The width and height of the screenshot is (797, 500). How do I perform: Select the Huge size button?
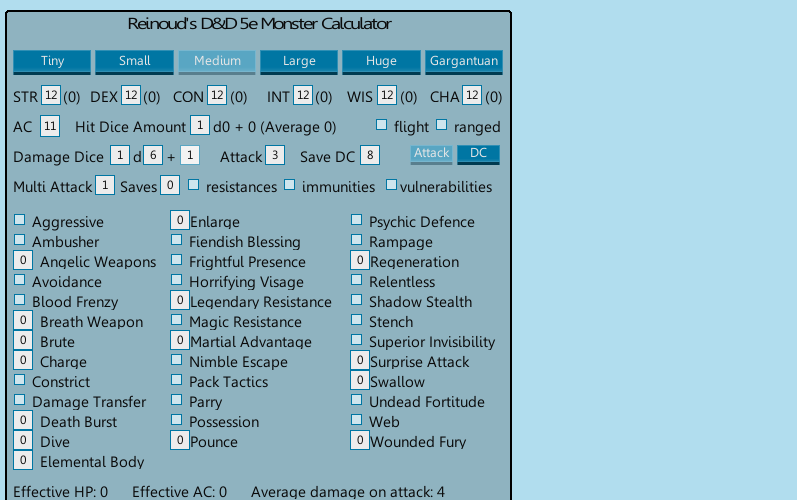[x=381, y=62]
